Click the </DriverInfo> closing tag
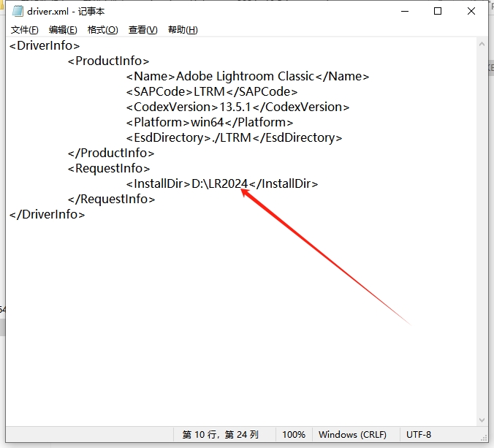This screenshot has width=494, height=448. tap(47, 215)
